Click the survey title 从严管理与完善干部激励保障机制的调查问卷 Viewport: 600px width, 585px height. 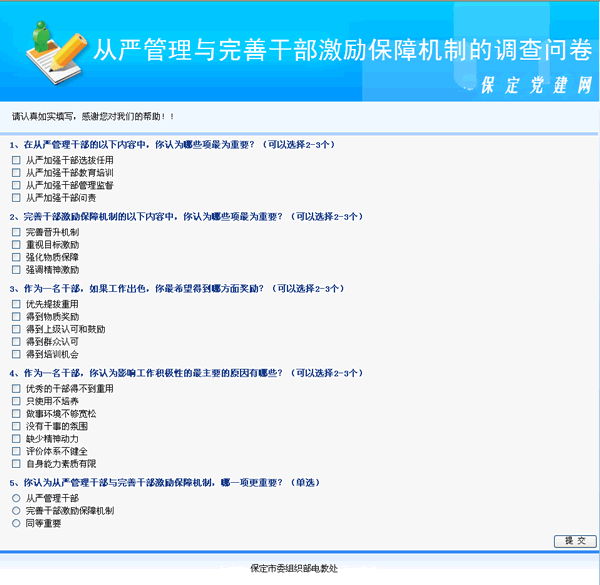pos(342,50)
